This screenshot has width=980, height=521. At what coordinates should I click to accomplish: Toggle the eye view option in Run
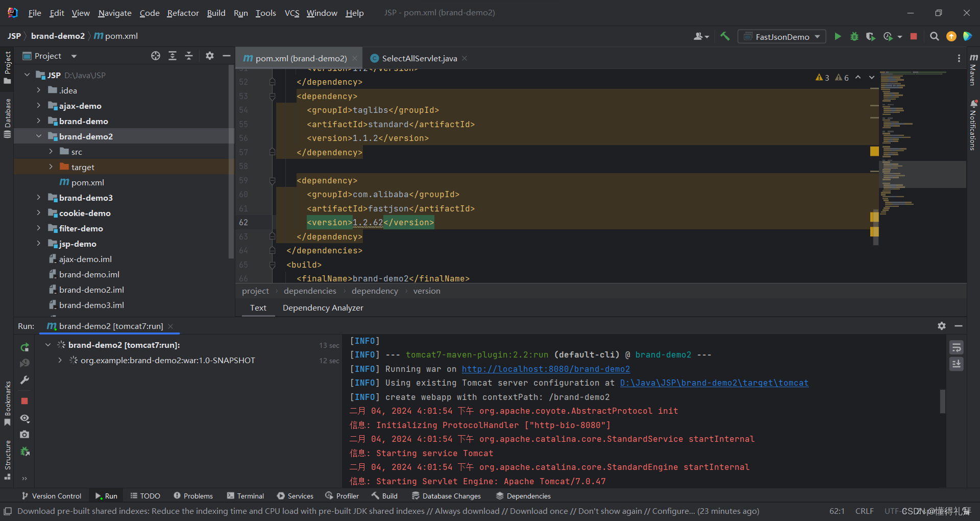(24, 418)
